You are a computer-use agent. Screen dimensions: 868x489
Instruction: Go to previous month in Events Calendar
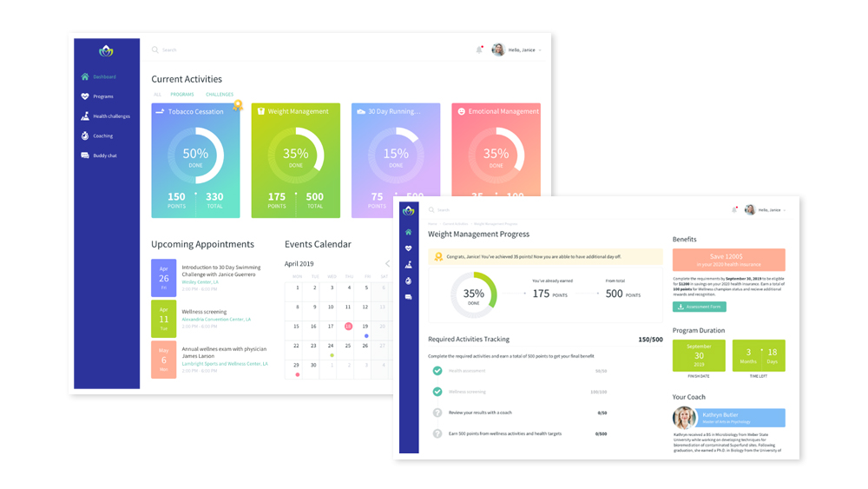click(x=388, y=264)
